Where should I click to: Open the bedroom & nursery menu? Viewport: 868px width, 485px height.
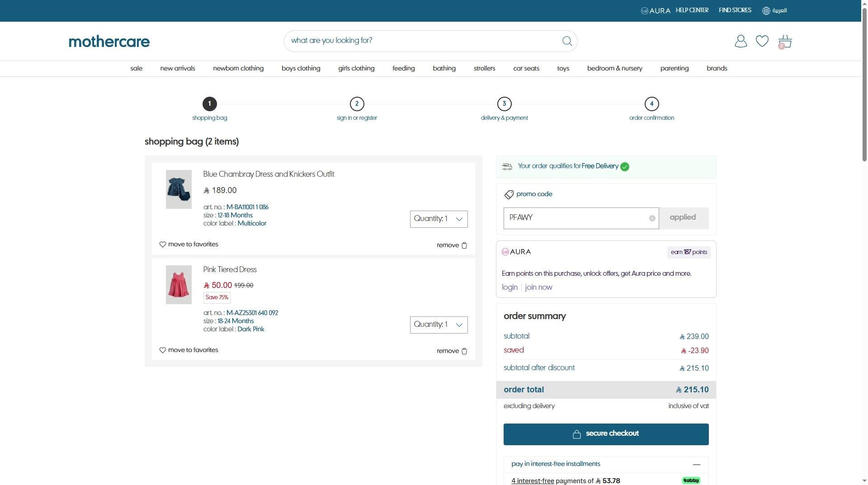pyautogui.click(x=614, y=68)
